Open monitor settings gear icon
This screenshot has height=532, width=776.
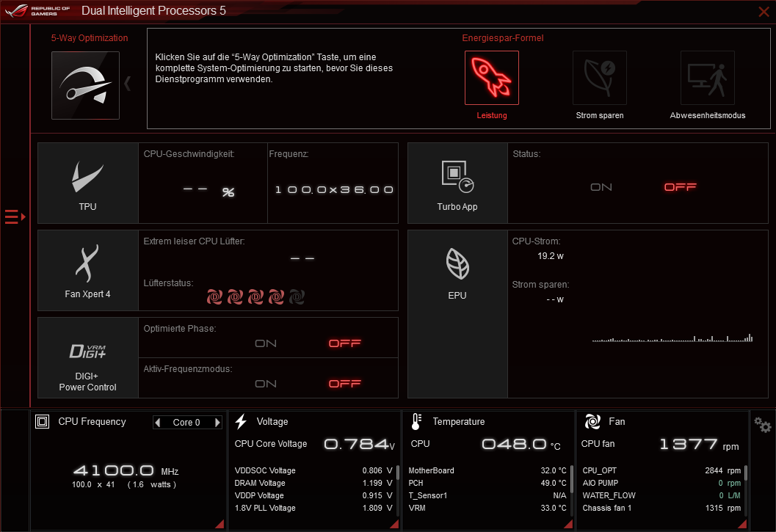762,425
